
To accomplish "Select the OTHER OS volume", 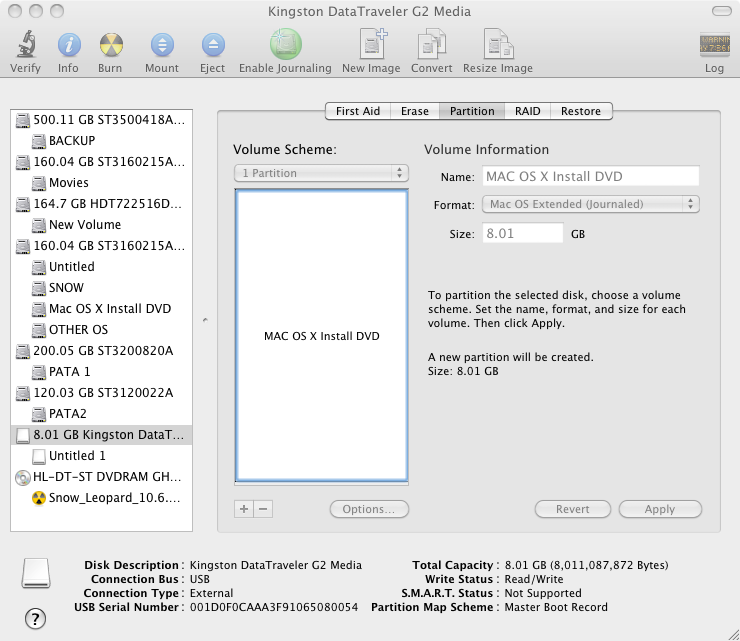I will pos(101,330).
